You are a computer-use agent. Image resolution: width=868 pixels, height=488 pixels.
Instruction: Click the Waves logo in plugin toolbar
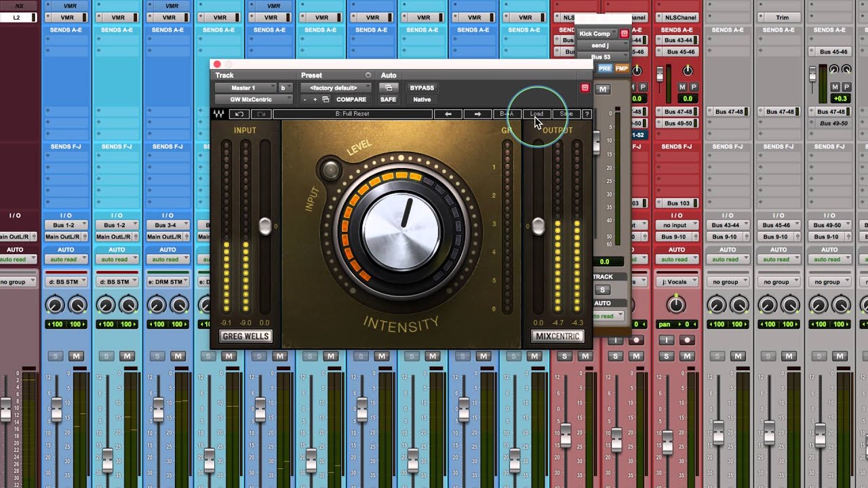tap(220, 114)
